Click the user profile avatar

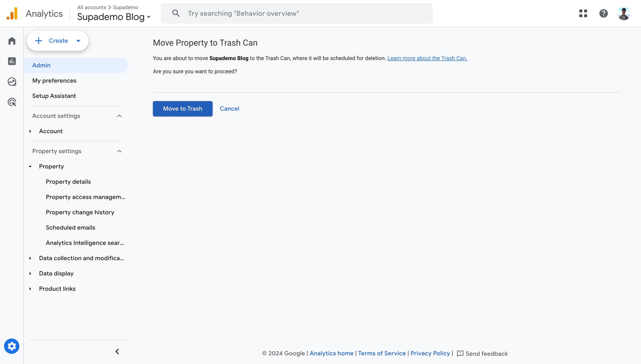(x=623, y=13)
